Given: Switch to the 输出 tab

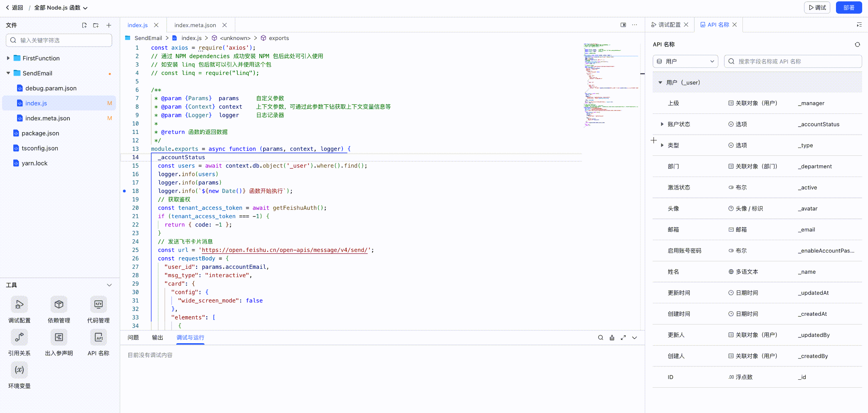Looking at the screenshot, I should pyautogui.click(x=158, y=337).
